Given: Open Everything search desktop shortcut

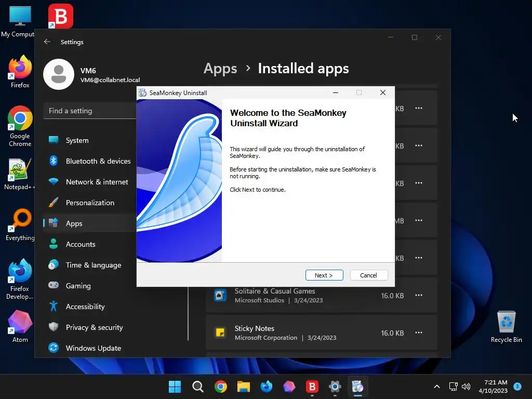Looking at the screenshot, I should click(20, 224).
